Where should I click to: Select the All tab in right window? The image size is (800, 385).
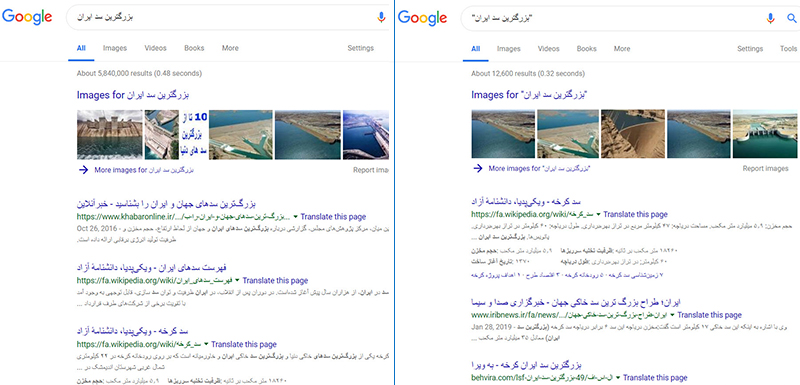(476, 49)
